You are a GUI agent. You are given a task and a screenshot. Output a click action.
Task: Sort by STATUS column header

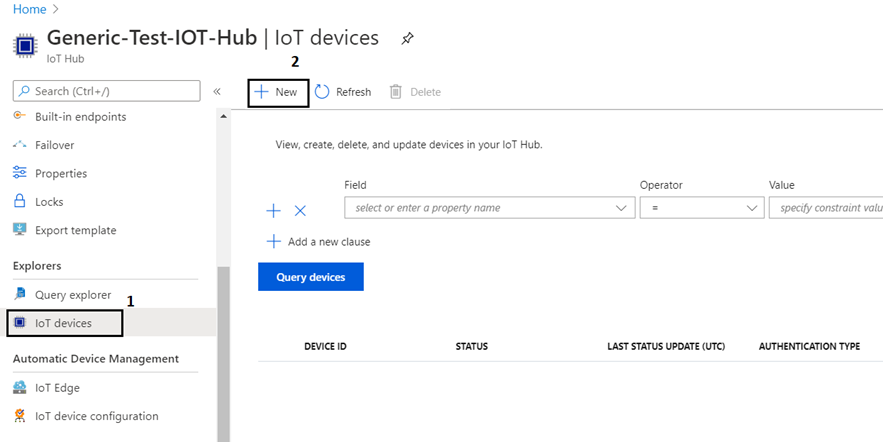click(x=471, y=346)
